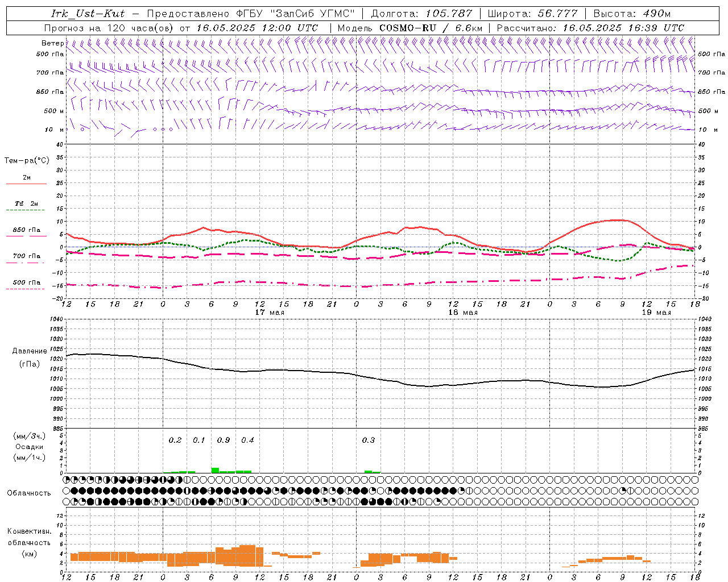Select the Td 2м legend entry
This screenshot has height=582, width=728.
point(27,203)
